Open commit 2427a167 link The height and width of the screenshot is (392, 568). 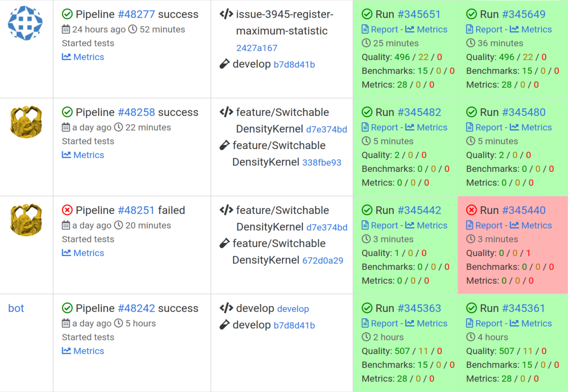[x=257, y=48]
